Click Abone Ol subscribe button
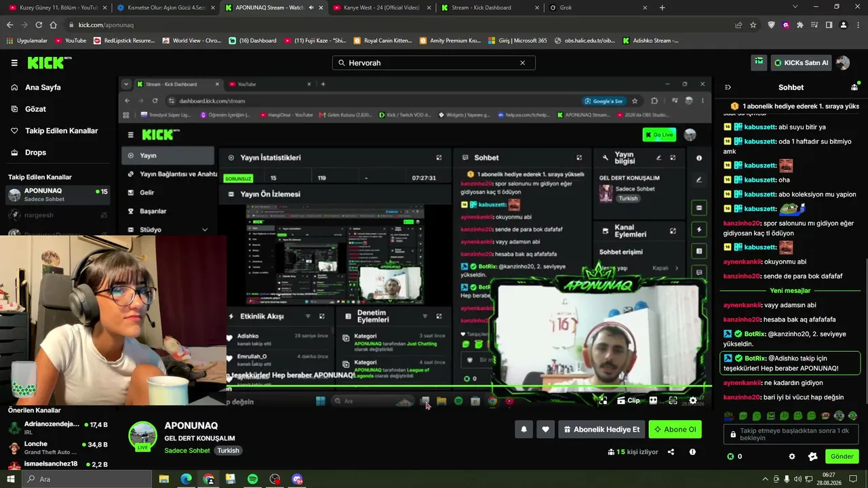The height and width of the screenshot is (488, 868). 675,429
